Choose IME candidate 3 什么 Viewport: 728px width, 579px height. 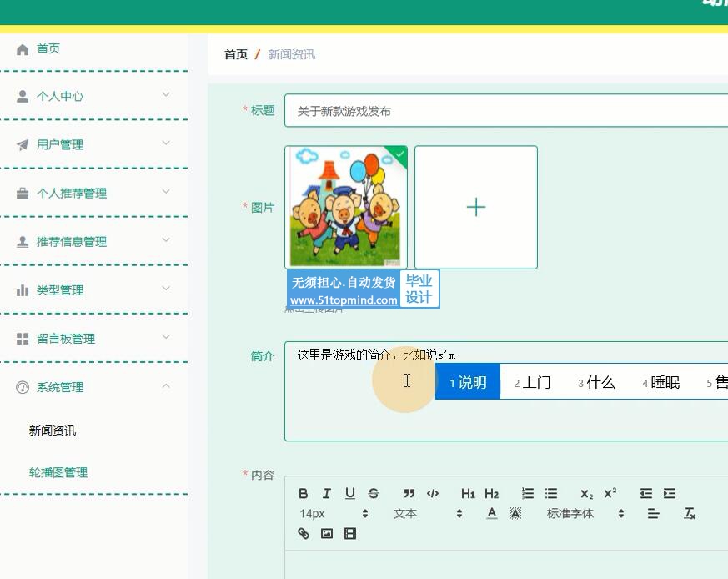click(x=596, y=382)
